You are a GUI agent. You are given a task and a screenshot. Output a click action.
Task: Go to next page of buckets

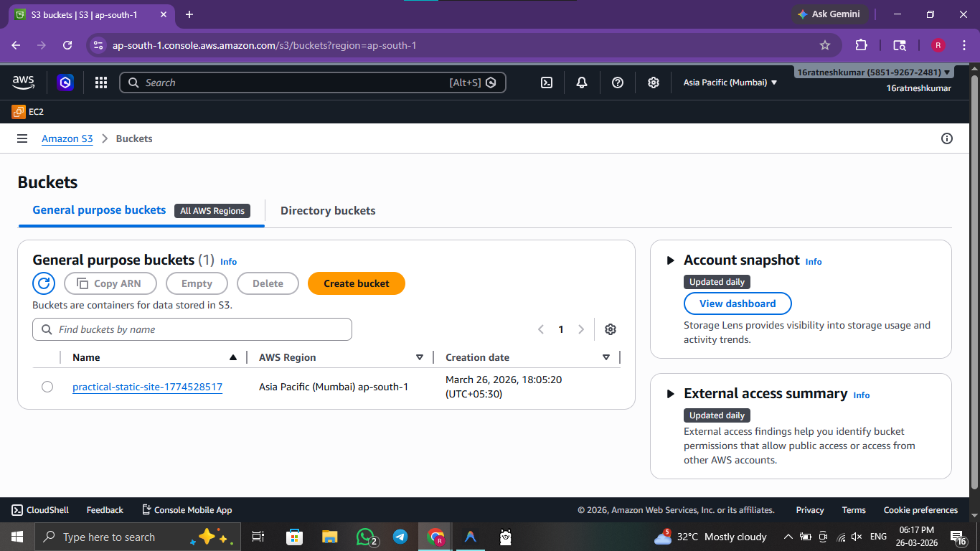tap(581, 329)
